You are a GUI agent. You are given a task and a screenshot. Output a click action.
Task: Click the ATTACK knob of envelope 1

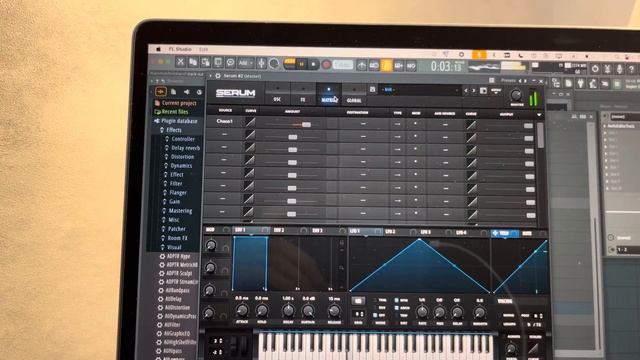pos(242,311)
